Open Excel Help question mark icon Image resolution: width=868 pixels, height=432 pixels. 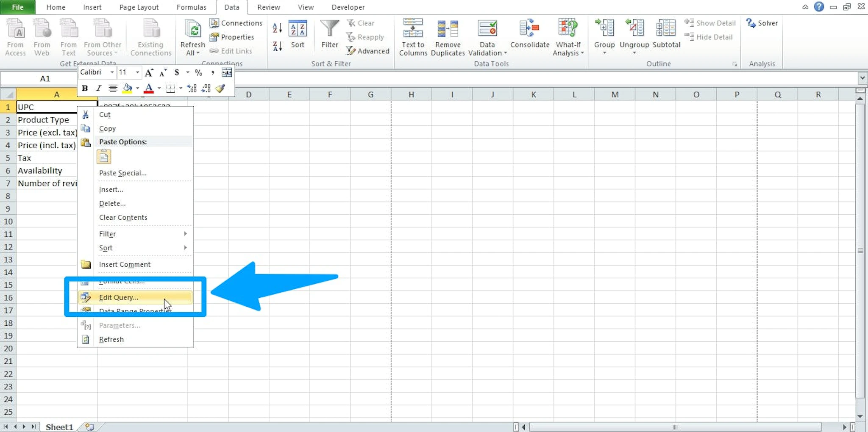pyautogui.click(x=819, y=7)
